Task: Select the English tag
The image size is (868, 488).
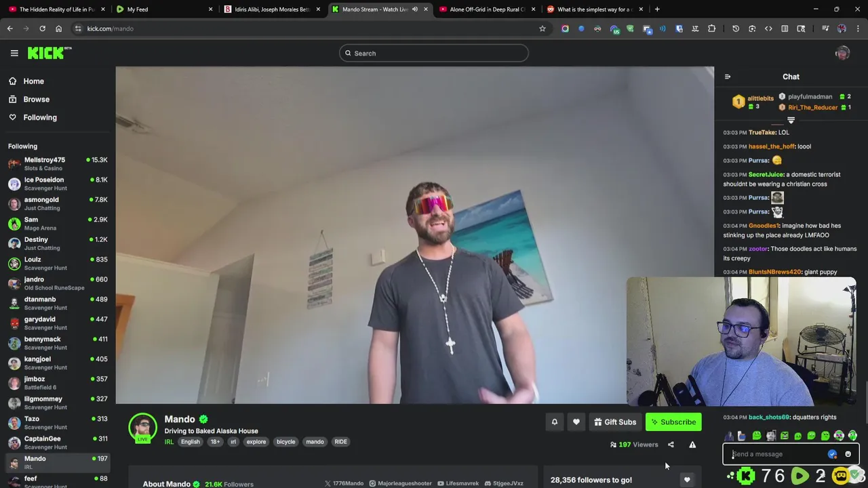Action: 190,442
